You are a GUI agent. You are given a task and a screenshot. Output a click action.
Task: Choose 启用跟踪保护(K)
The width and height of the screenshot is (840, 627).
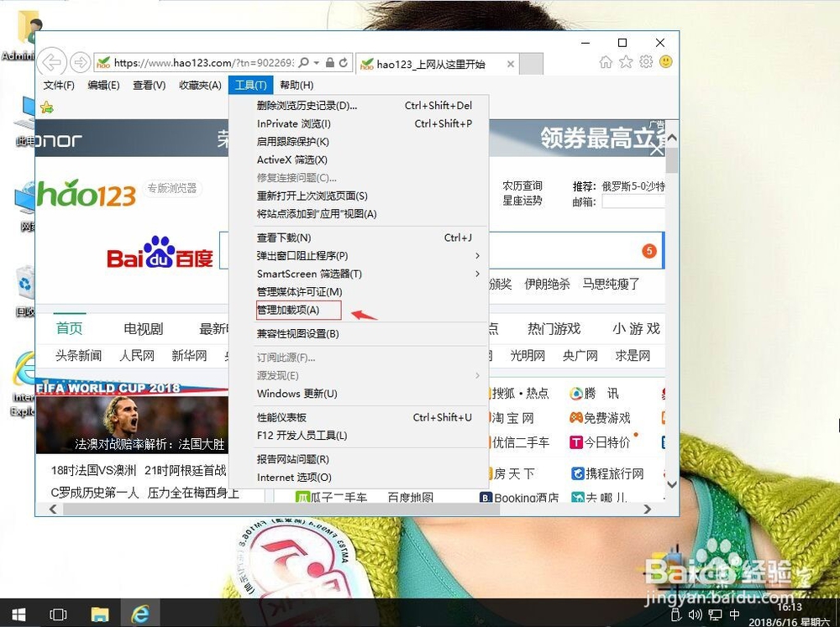[x=359, y=142]
